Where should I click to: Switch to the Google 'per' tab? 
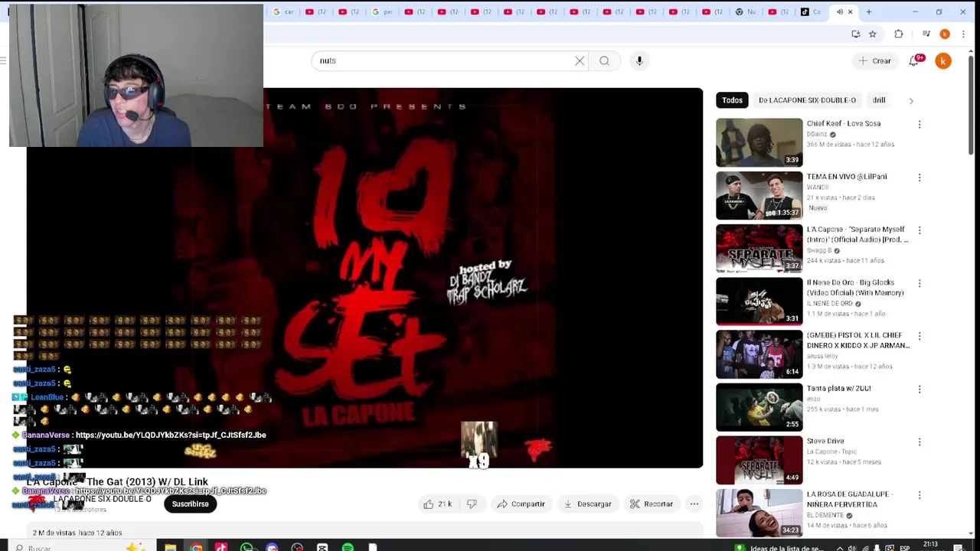[x=382, y=11]
